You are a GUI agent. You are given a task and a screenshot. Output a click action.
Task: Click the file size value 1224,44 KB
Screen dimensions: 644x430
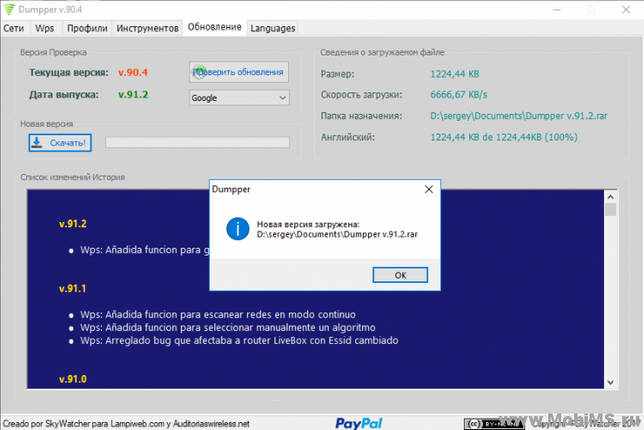pos(455,74)
